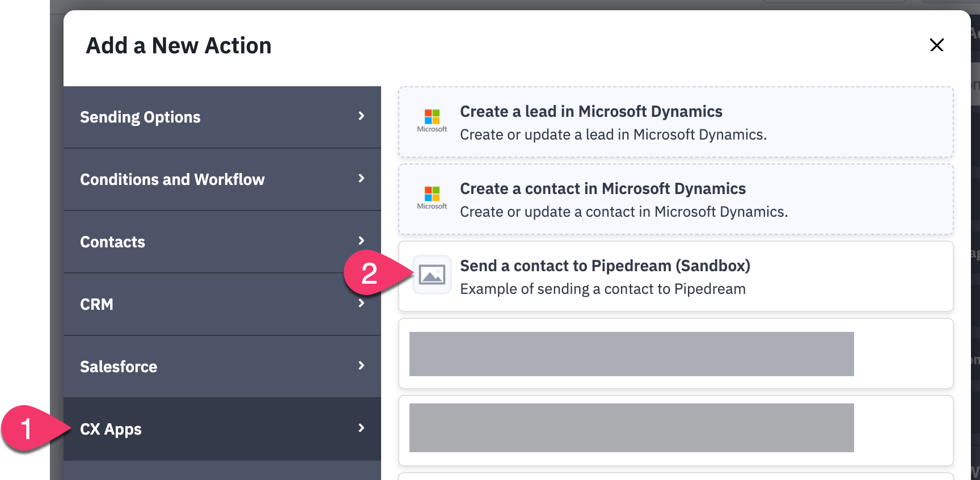Image resolution: width=980 pixels, height=480 pixels.
Task: Expand Conditions and Workflow chevron
Action: [x=361, y=178]
